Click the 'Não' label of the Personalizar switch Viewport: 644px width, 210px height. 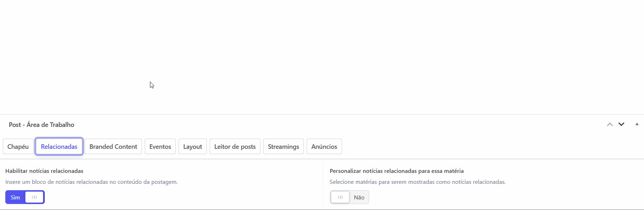tap(359, 197)
